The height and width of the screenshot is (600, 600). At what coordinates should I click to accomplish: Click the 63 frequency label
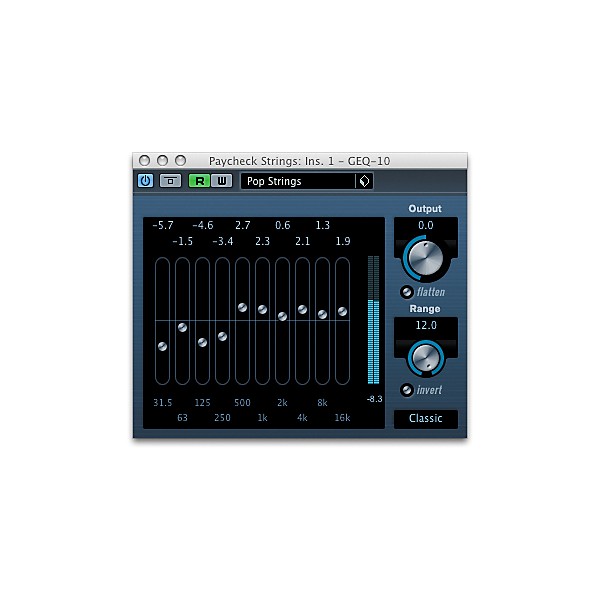[x=183, y=418]
